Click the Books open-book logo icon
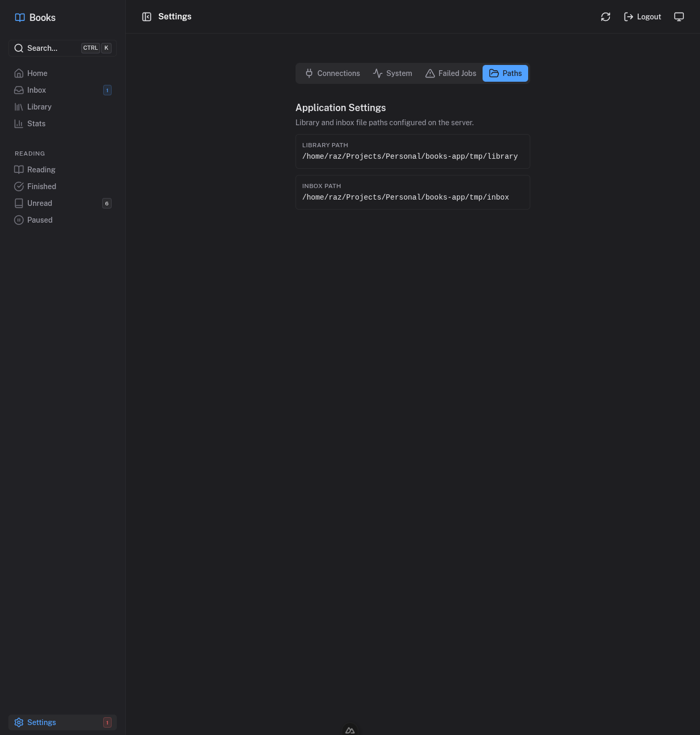 tap(20, 17)
